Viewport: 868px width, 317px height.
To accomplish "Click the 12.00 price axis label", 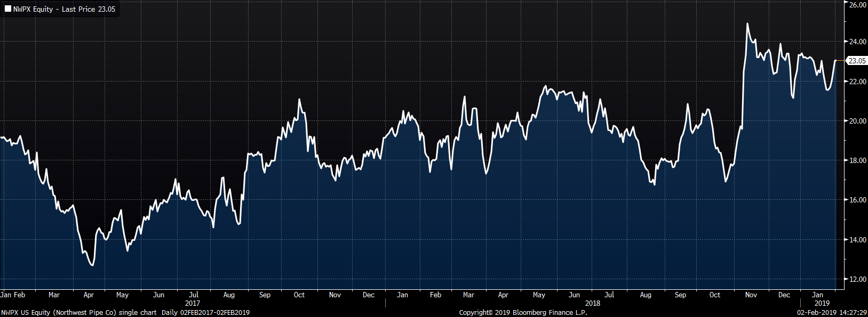I will click(857, 279).
